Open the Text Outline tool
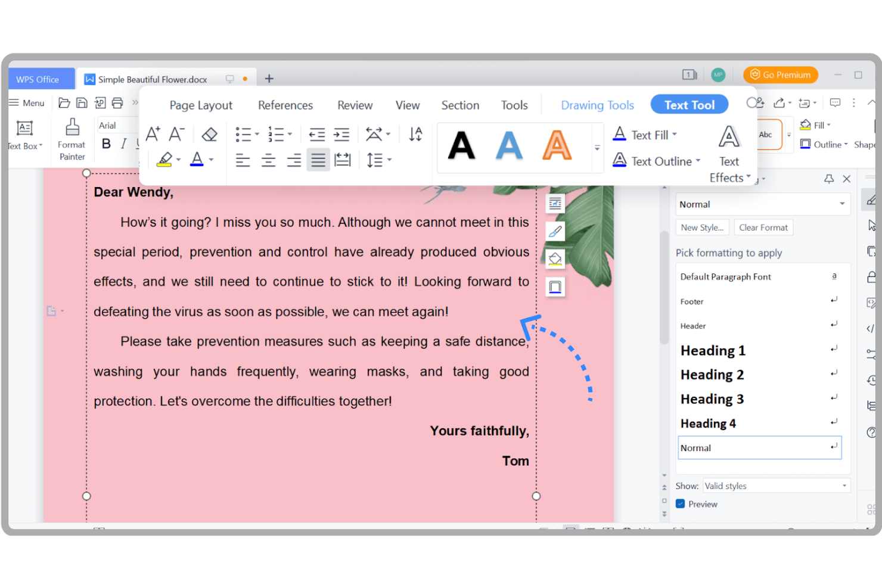This screenshot has height=588, width=882. click(653, 161)
